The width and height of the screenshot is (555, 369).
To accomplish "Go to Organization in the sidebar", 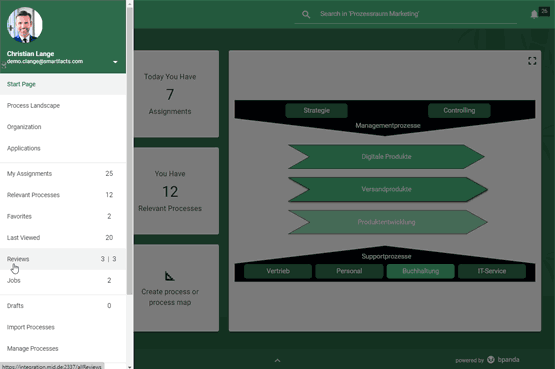I will (x=63, y=127).
